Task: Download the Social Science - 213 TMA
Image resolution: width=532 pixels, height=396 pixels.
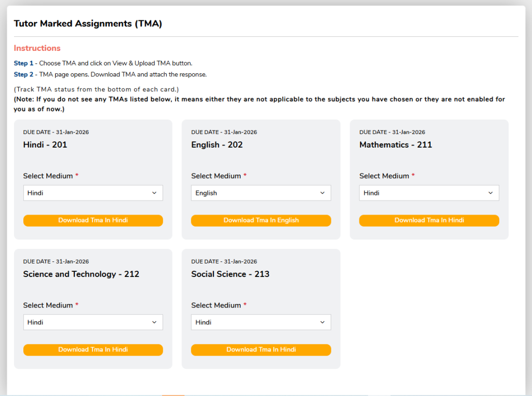Action: pos(260,349)
